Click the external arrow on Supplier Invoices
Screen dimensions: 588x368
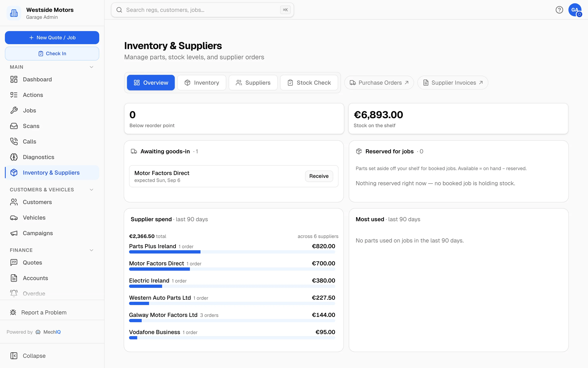481,83
